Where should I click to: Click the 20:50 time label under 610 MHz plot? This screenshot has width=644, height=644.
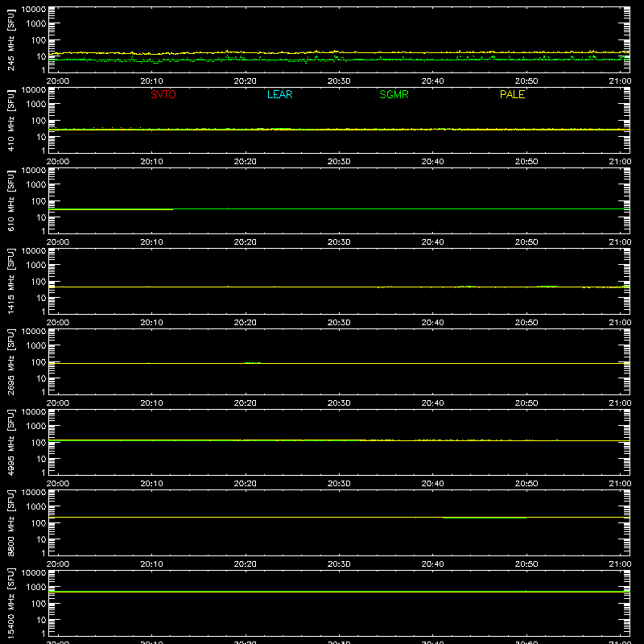click(x=526, y=242)
